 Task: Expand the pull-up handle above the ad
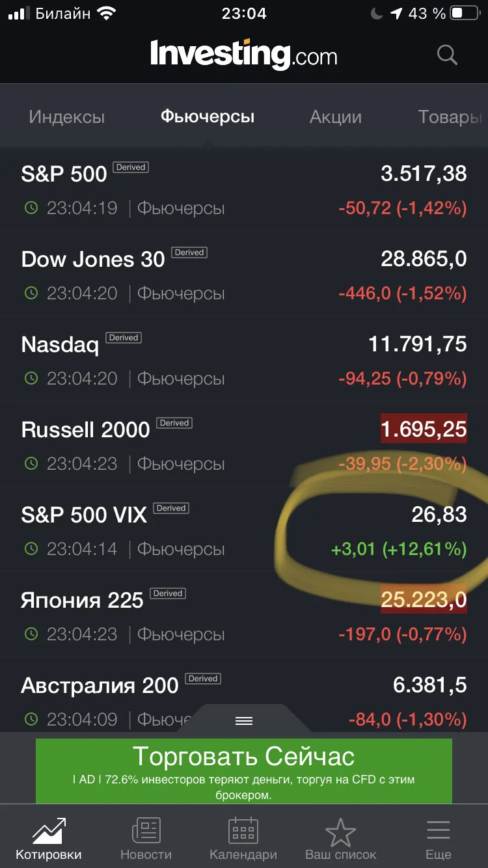[x=244, y=720]
